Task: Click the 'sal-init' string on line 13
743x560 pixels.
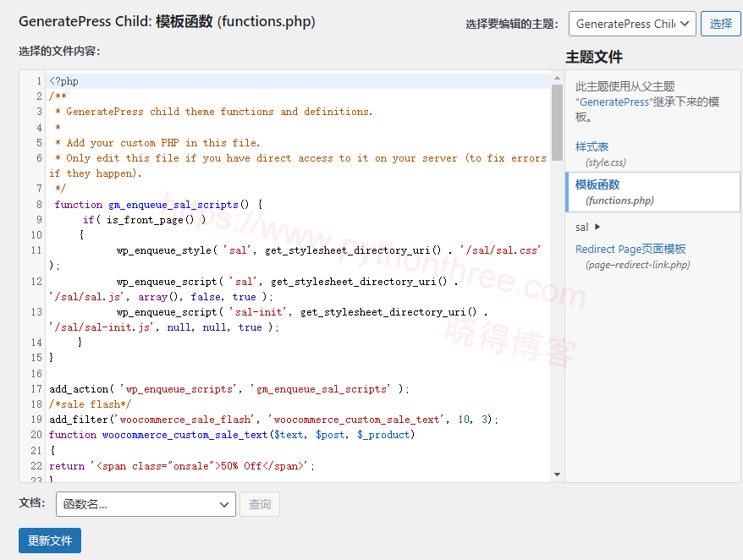Action: pos(258,312)
